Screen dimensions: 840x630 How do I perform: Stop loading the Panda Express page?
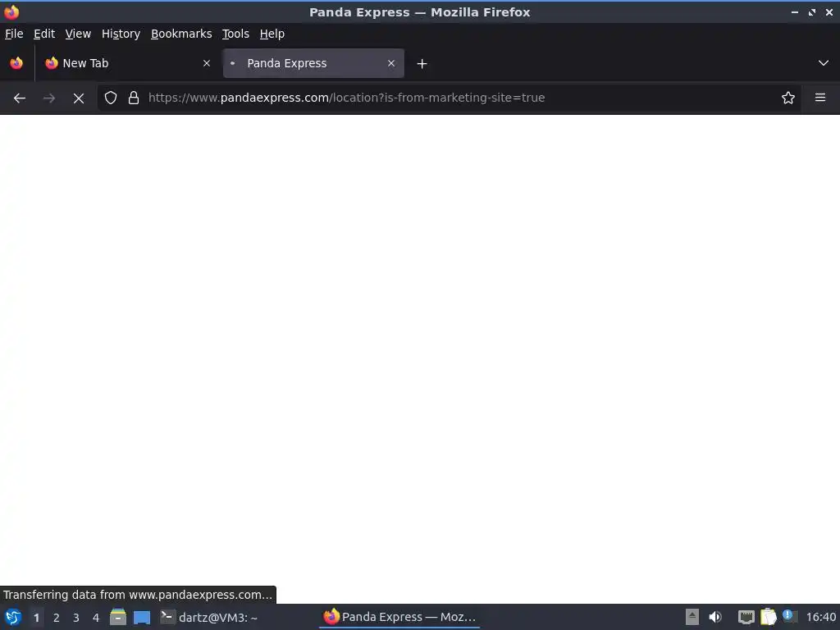point(79,98)
